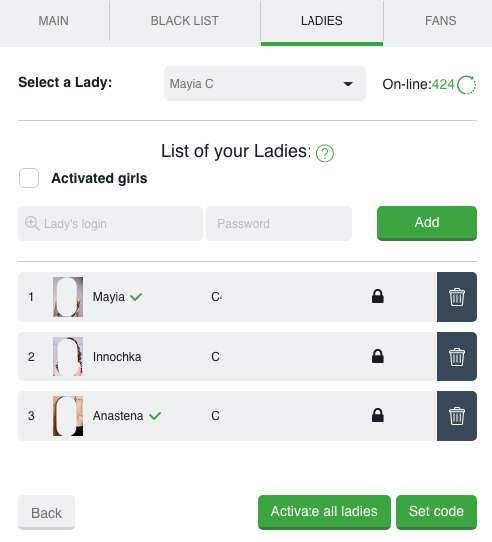Image resolution: width=492 pixels, height=542 pixels.
Task: Toggle the Activated girls checkbox
Action: [29, 178]
